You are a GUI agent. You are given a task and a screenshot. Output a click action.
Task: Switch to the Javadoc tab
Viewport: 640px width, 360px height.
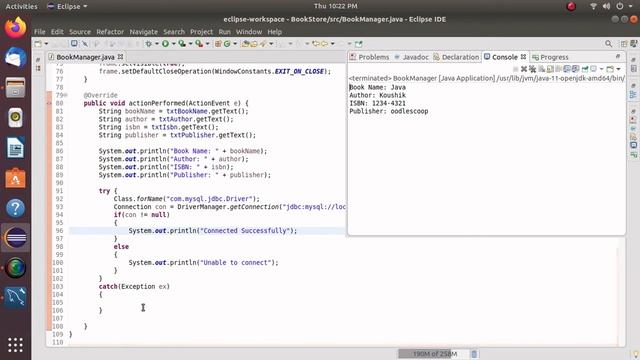pos(411,57)
